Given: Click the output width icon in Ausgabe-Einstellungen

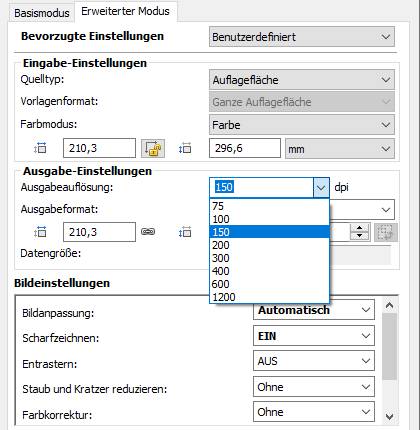Looking at the screenshot, I should tap(40, 232).
